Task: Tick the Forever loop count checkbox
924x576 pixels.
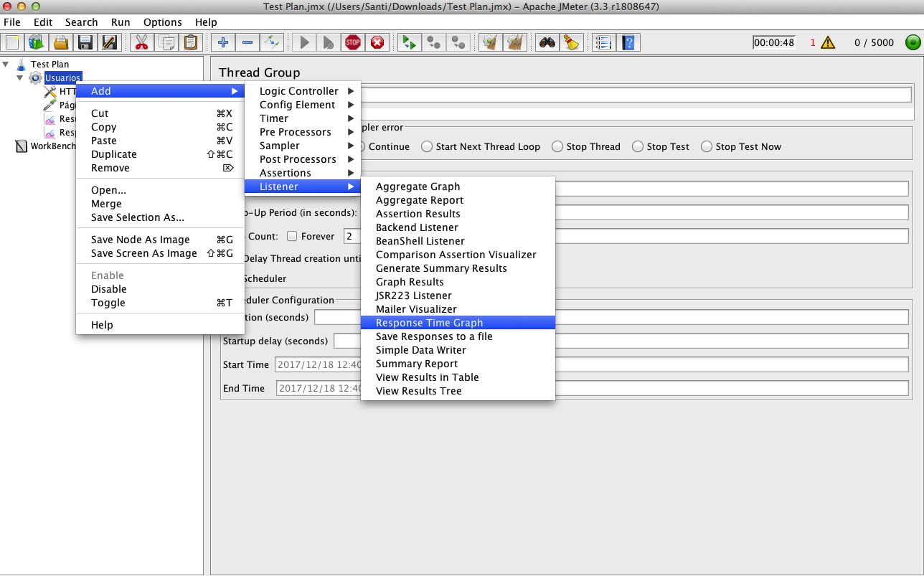Action: [x=292, y=236]
